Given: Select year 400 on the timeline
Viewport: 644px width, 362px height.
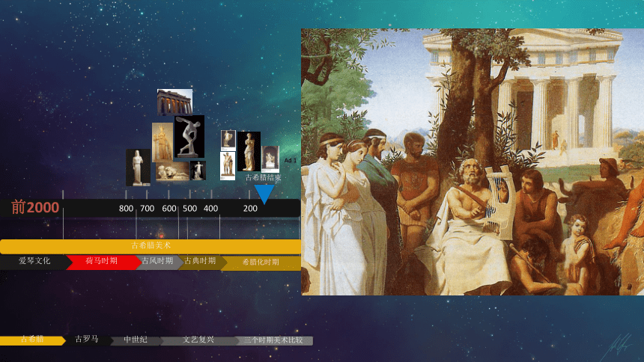Looking at the screenshot, I should 210,209.
